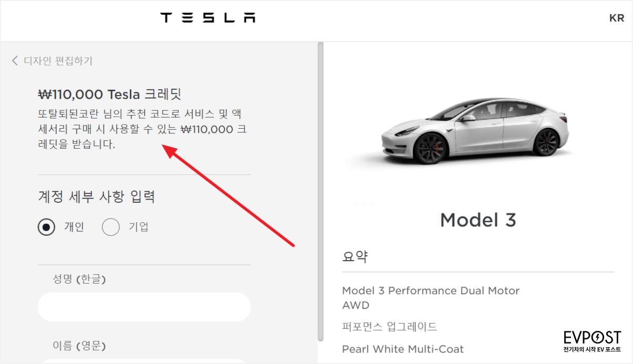Select the 기업 radio button
This screenshot has height=364, width=633.
pos(111,227)
